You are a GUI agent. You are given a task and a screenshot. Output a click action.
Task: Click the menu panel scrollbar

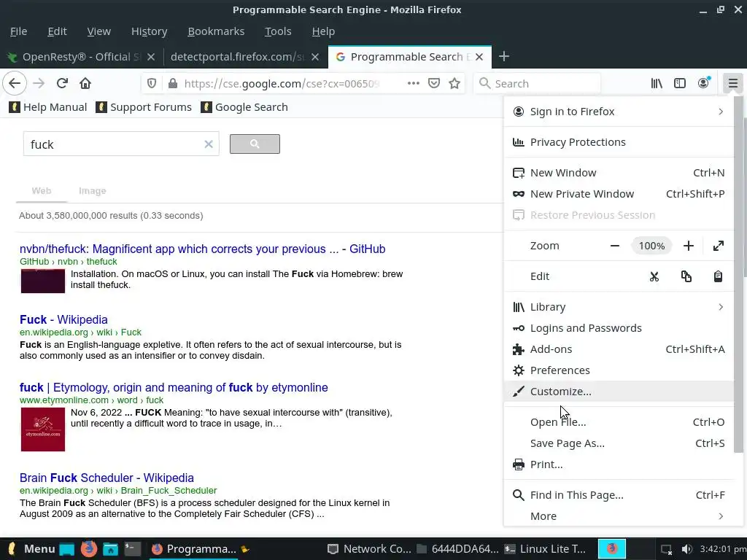pyautogui.click(x=738, y=274)
